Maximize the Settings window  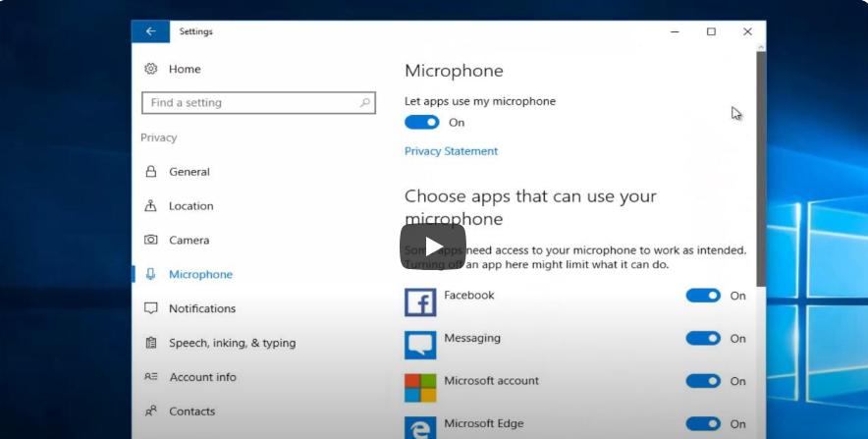711,31
